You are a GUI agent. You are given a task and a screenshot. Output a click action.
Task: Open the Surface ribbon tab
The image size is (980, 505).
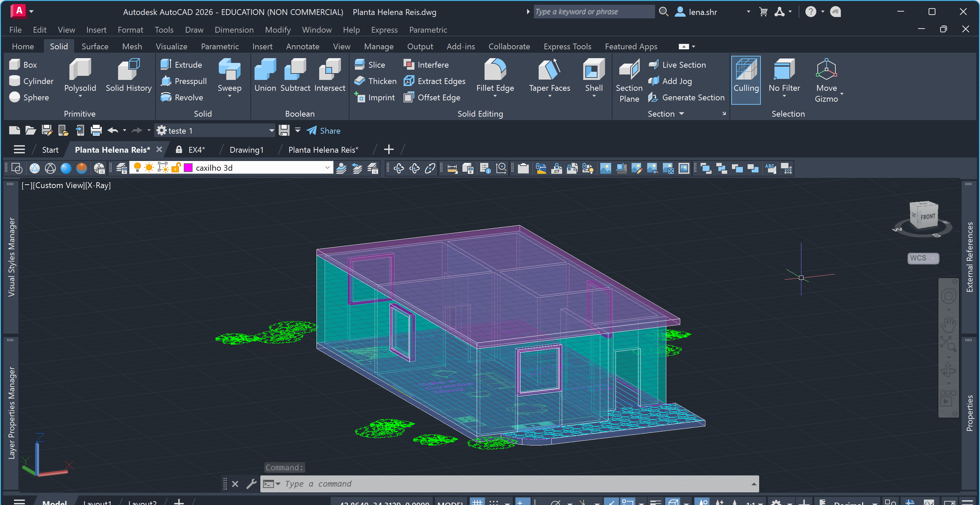point(95,46)
